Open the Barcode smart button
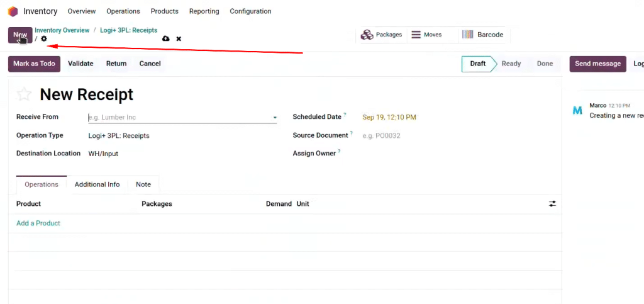Image resolution: width=644 pixels, height=304 pixels. [x=482, y=35]
